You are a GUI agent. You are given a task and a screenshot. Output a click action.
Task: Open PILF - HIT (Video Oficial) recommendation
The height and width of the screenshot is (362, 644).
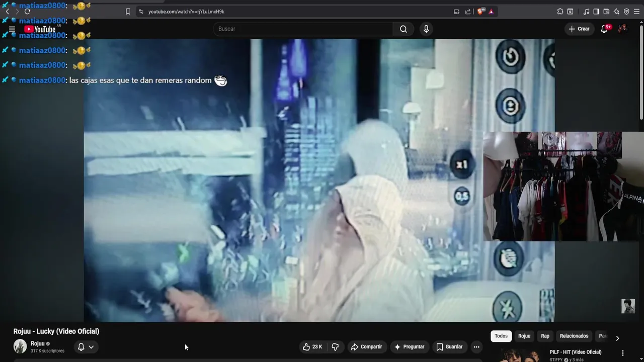576,352
